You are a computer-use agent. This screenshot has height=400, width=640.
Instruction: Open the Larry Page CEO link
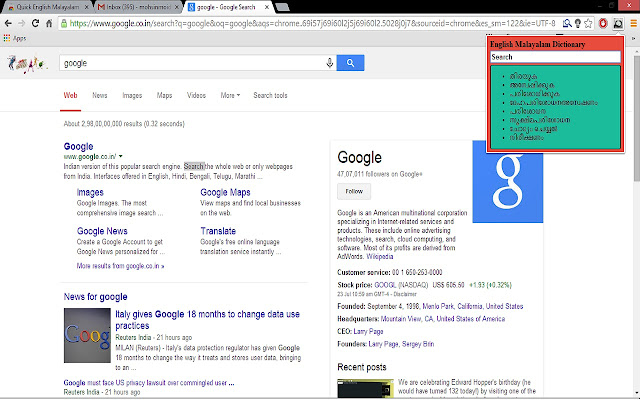(368, 331)
